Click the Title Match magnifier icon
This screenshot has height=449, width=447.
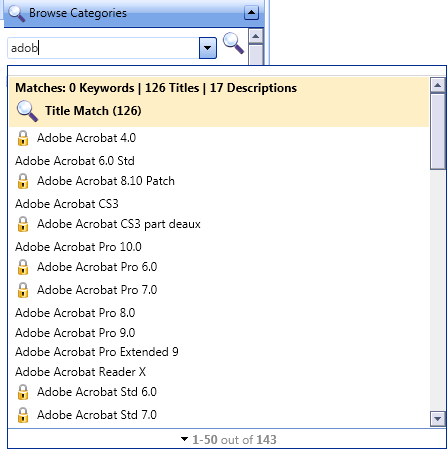coord(27,111)
